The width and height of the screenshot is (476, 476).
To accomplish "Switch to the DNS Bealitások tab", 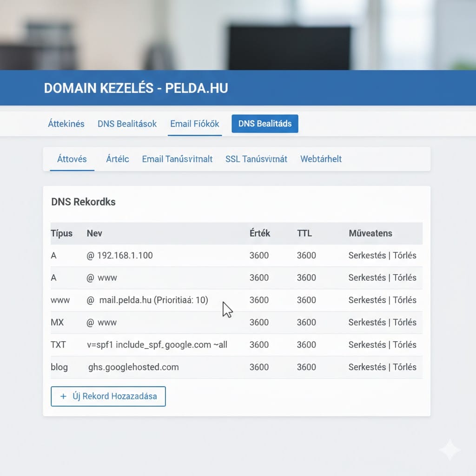I will [x=127, y=124].
